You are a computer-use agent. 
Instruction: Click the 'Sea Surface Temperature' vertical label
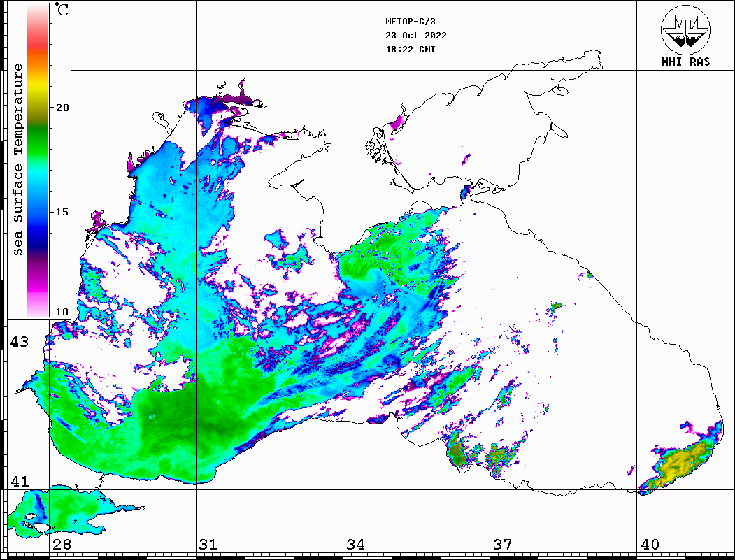[17, 159]
